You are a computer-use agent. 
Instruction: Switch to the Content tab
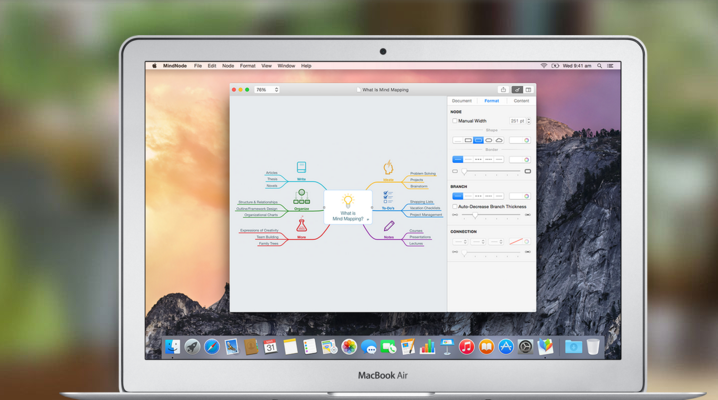point(521,101)
